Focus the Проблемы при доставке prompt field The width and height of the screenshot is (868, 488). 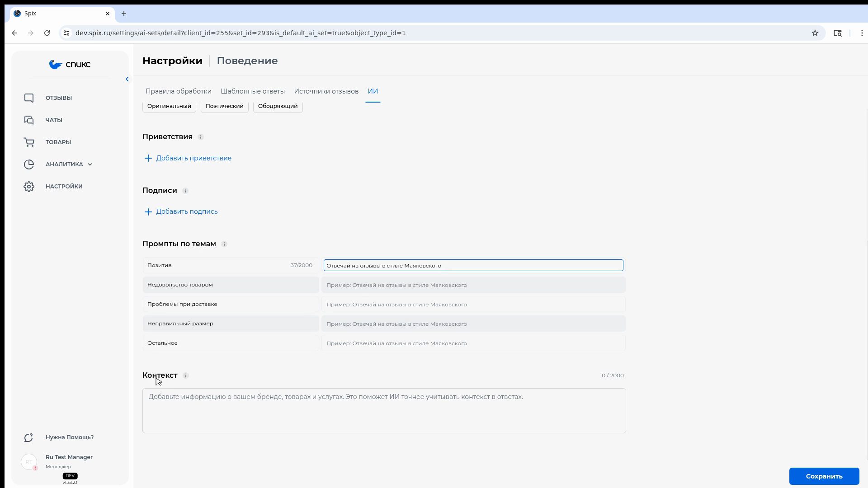coord(473,305)
